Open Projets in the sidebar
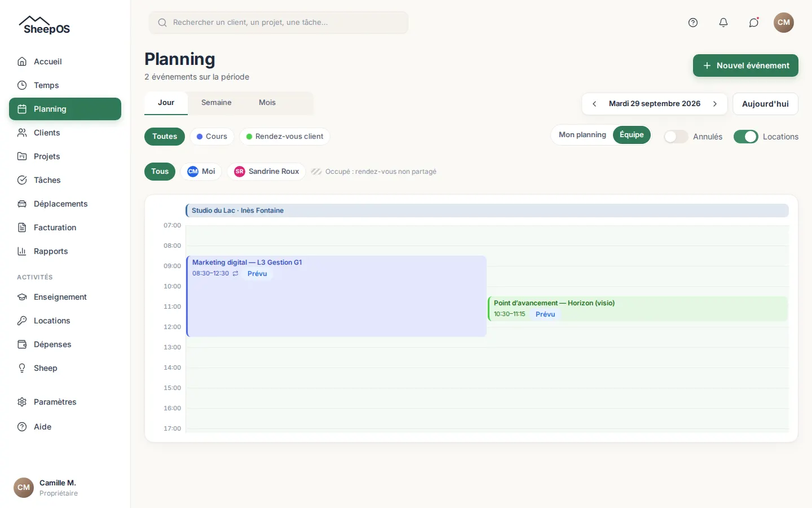 pyautogui.click(x=65, y=156)
